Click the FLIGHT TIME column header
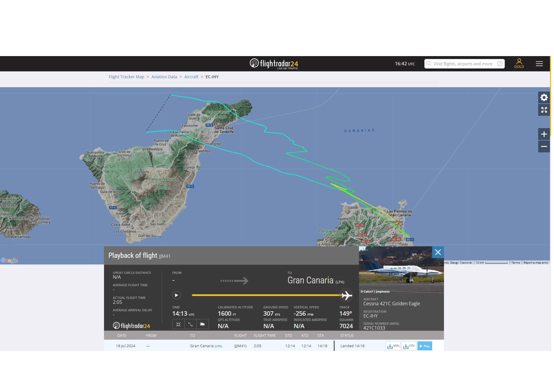The height and width of the screenshot is (392, 554). point(265,336)
